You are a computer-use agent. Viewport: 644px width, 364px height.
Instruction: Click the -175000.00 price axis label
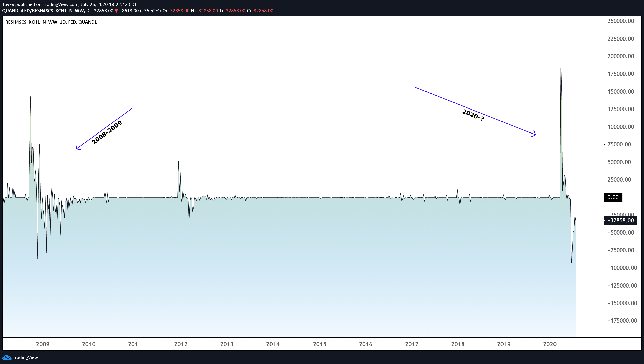[x=622, y=321]
